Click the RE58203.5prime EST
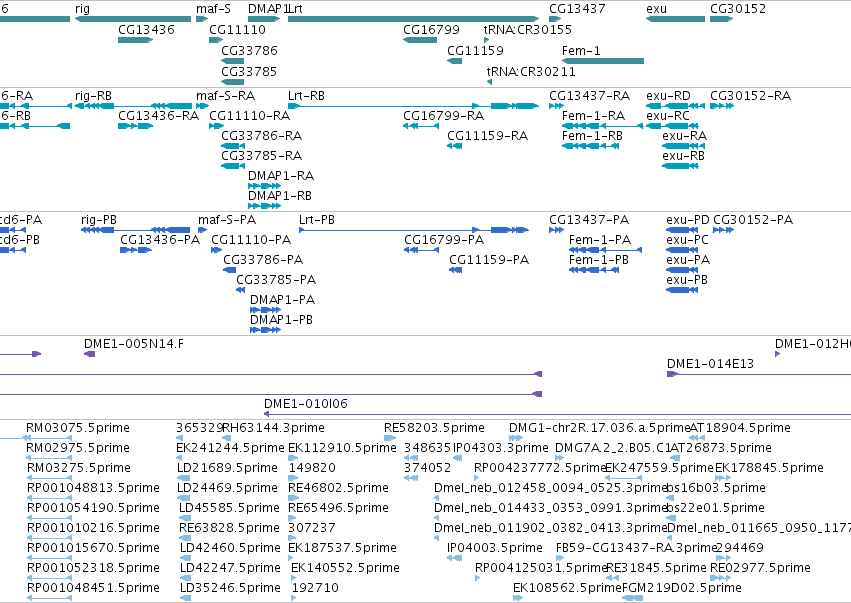The height and width of the screenshot is (603, 851). click(390, 438)
